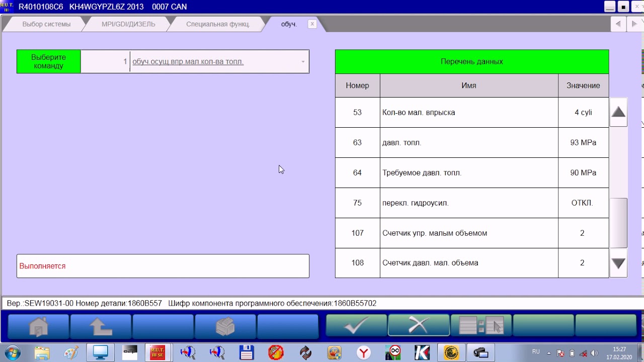
Task: Cancel with the X cross button
Action: coord(419,326)
